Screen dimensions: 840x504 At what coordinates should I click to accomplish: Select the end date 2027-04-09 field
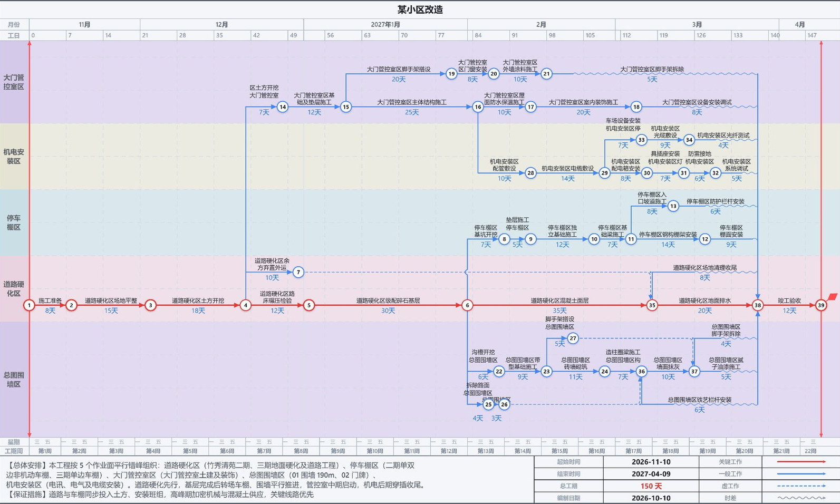651,474
